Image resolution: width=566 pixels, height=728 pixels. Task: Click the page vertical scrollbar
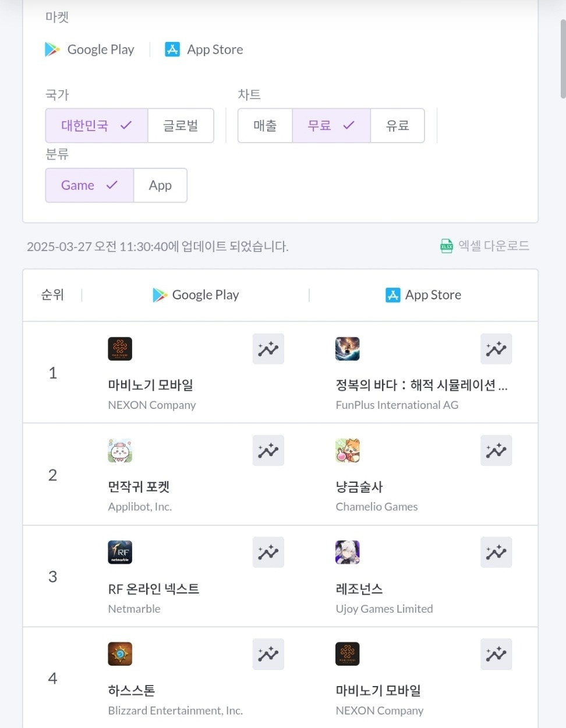[563, 58]
